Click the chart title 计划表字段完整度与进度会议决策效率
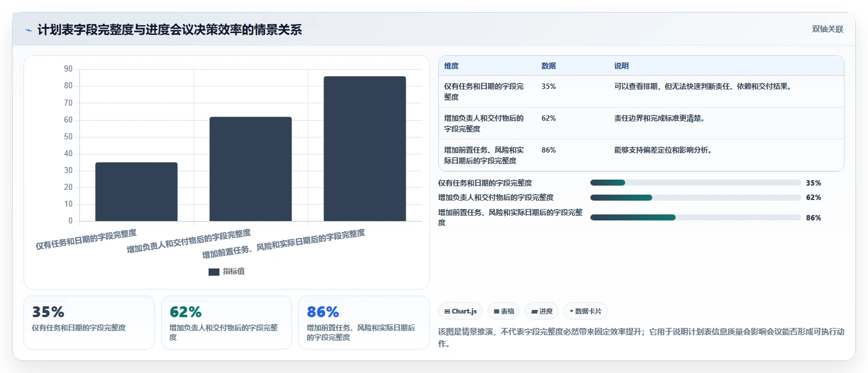 [x=170, y=30]
